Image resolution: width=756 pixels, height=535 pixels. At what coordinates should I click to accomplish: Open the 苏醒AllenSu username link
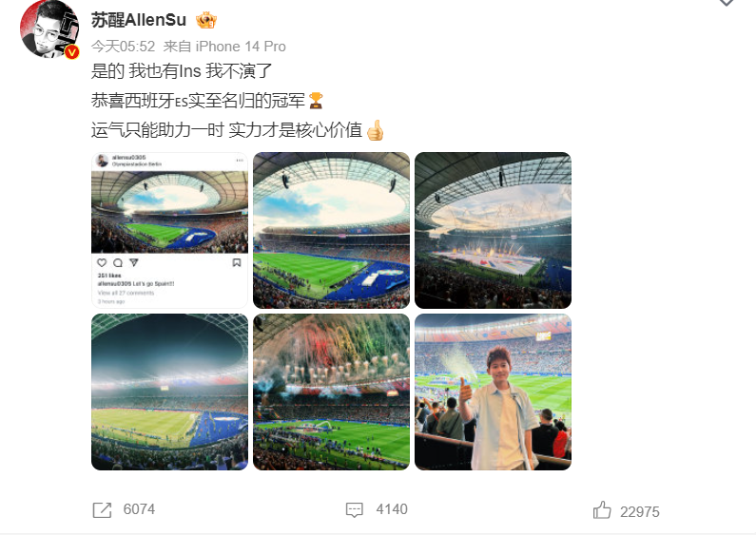tap(139, 20)
